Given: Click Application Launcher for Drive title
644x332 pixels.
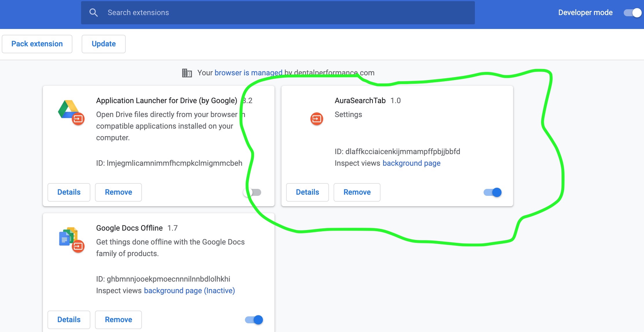Looking at the screenshot, I should [x=167, y=101].
